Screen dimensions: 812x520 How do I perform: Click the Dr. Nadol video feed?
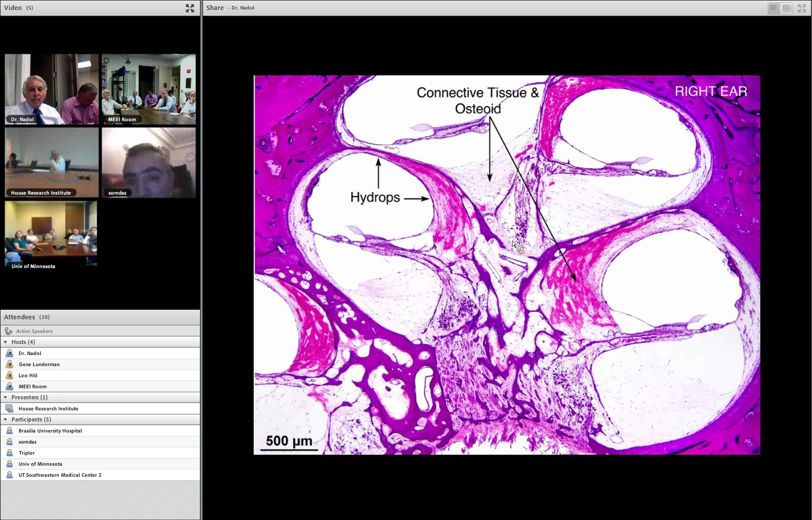pos(51,89)
